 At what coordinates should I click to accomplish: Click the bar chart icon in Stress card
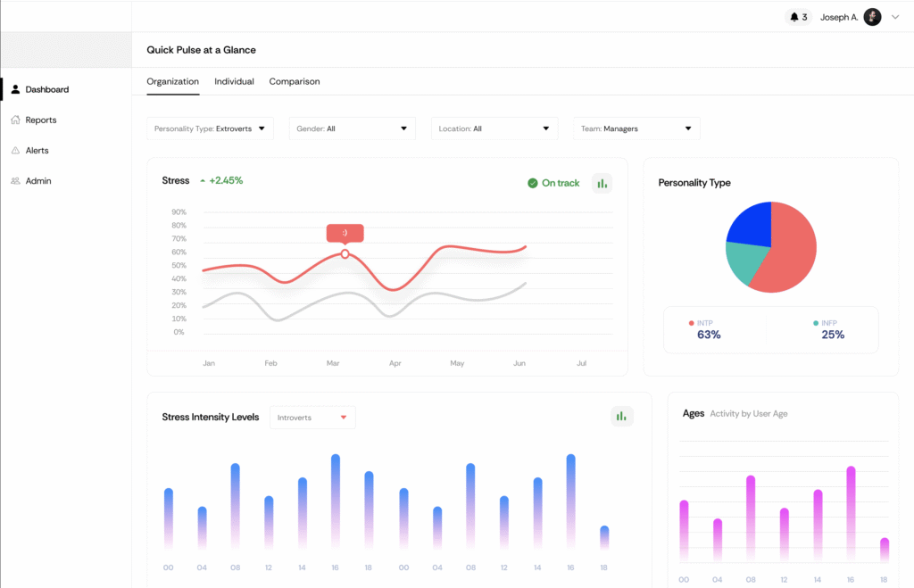602,184
